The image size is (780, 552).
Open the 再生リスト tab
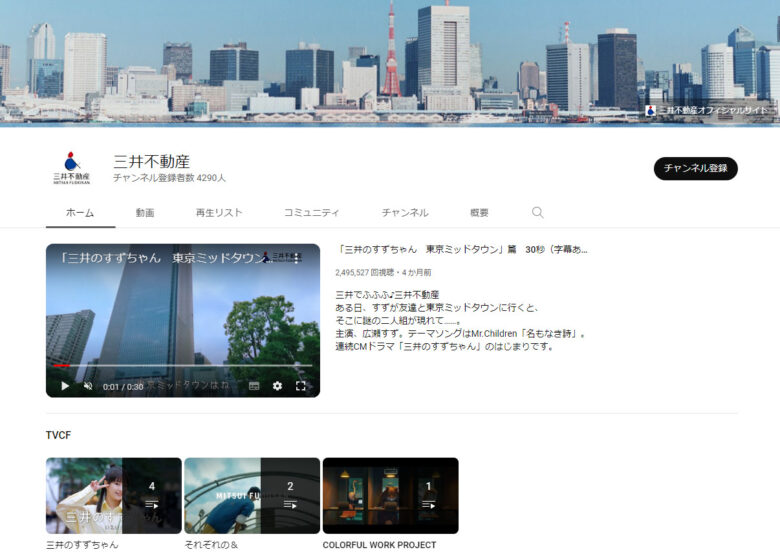pos(219,213)
